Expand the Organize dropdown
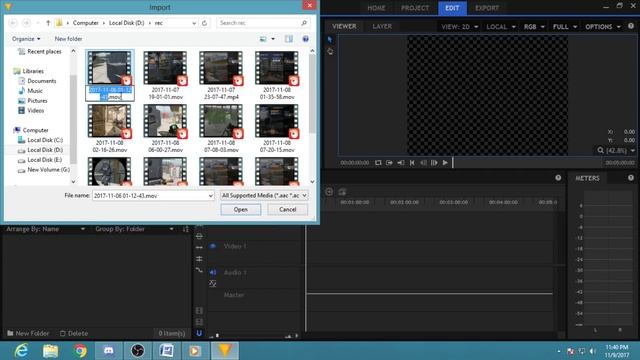Image resolution: width=640 pixels, height=360 pixels. [x=26, y=39]
